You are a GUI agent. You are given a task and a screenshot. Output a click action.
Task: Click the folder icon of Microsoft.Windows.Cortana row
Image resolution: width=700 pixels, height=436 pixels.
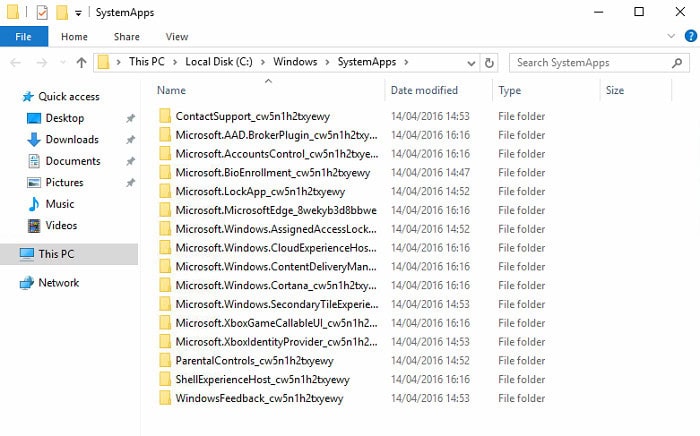click(x=165, y=285)
